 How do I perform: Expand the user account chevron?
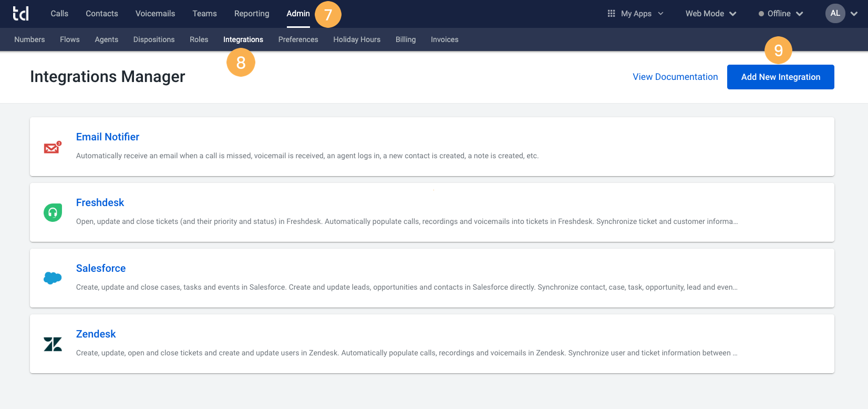[854, 14]
